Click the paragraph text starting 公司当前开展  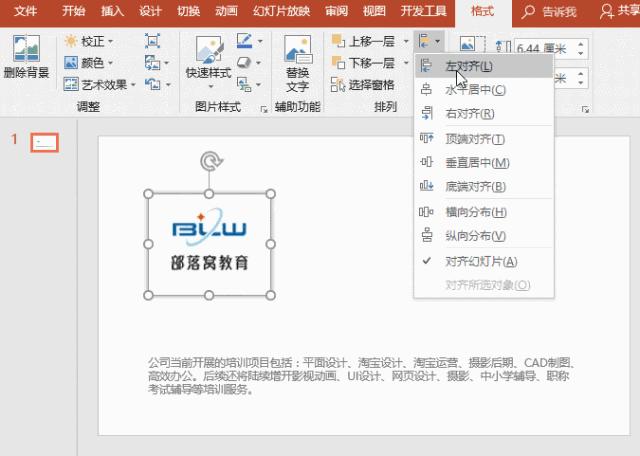click(362, 376)
